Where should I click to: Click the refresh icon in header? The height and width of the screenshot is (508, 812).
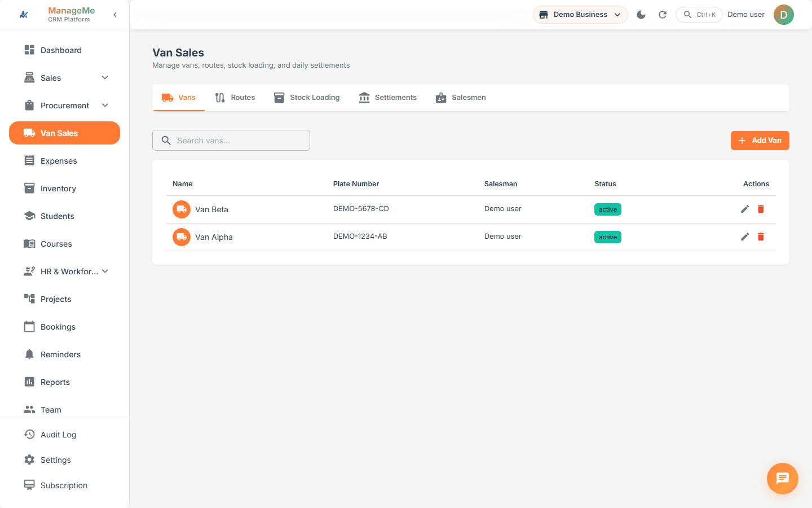pos(663,15)
